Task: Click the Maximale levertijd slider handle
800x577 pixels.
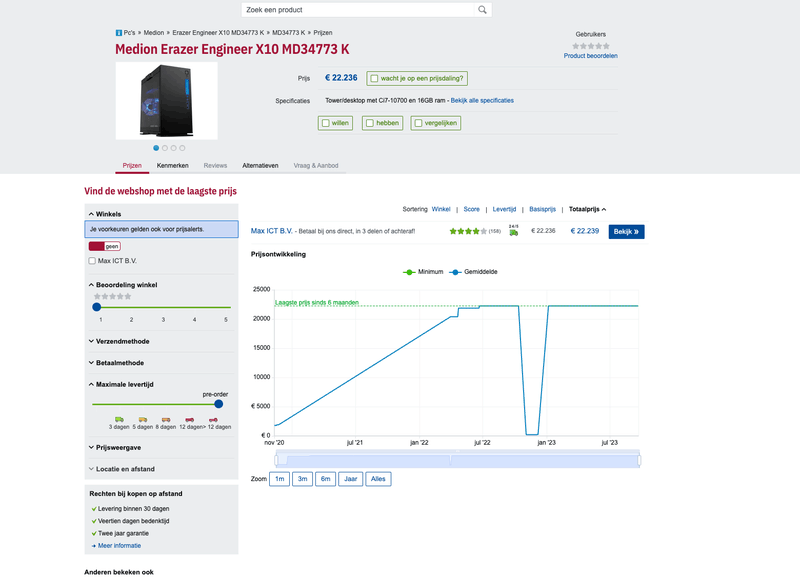Action: pos(218,404)
